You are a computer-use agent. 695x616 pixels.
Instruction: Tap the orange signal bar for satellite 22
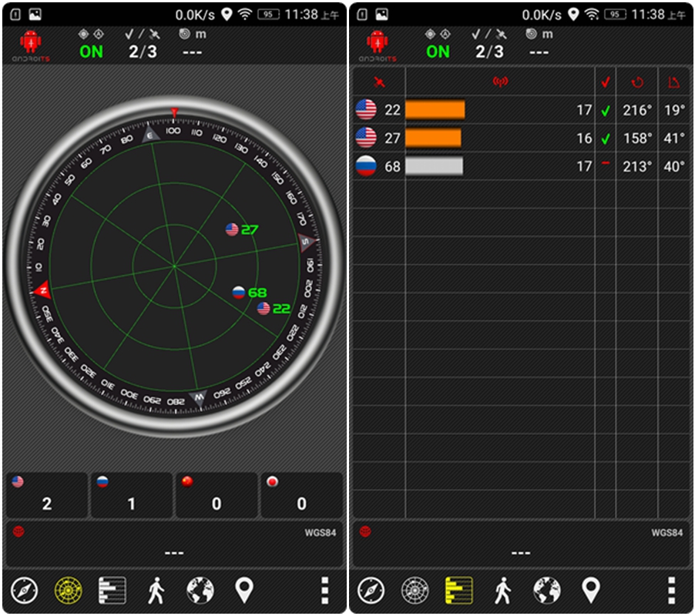pyautogui.click(x=435, y=110)
